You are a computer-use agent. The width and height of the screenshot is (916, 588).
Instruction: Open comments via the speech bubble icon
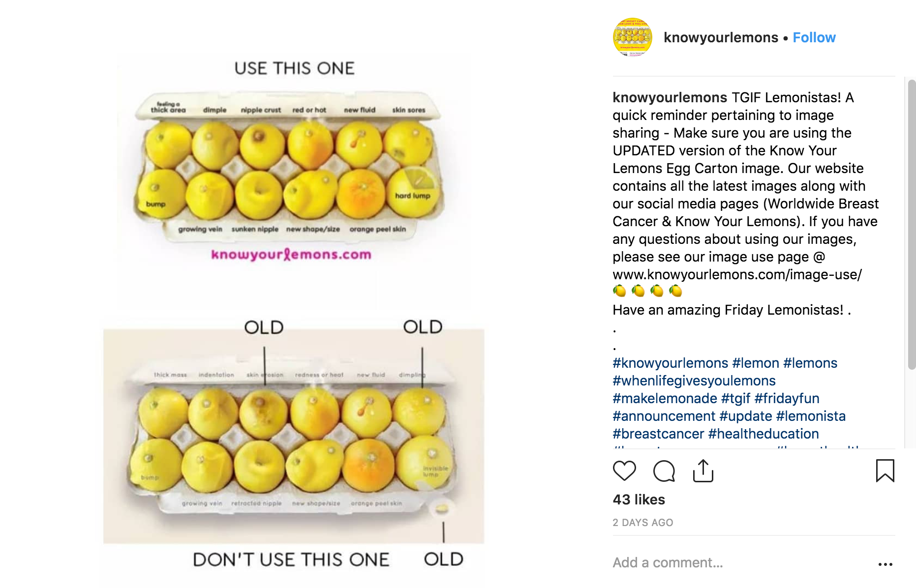coord(664,471)
